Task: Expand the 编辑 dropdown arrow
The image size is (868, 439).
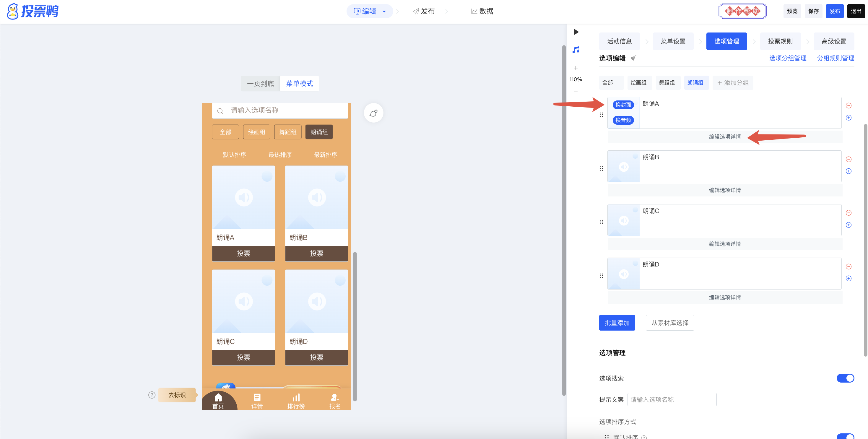Action: (384, 12)
